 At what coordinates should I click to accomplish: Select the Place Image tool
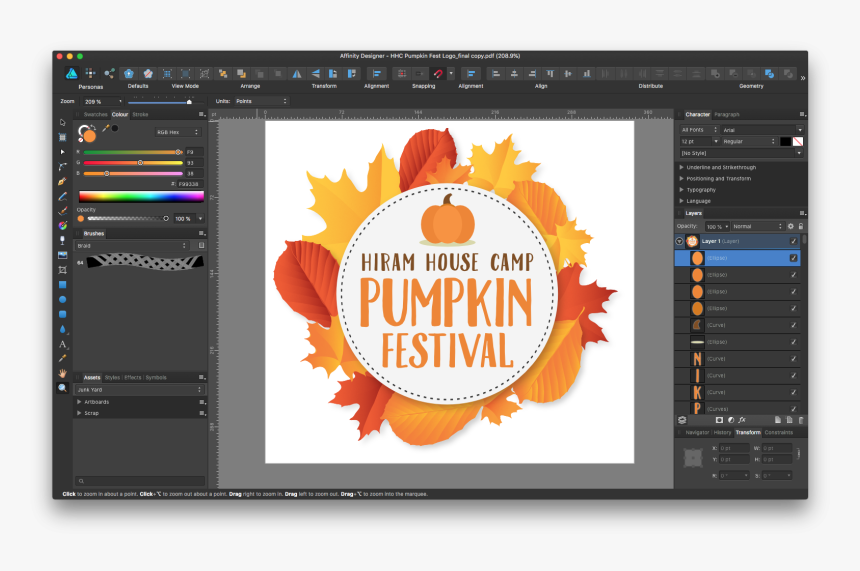(63, 255)
